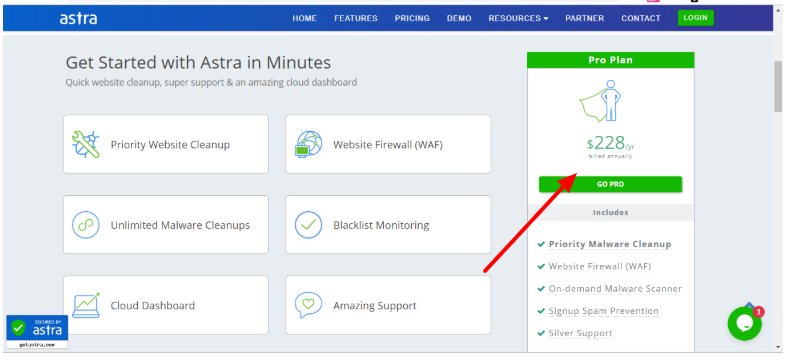Viewport: 793px width, 362px height.
Task: Click checkmark beside Priority Malware Cleanup
Action: (x=541, y=245)
